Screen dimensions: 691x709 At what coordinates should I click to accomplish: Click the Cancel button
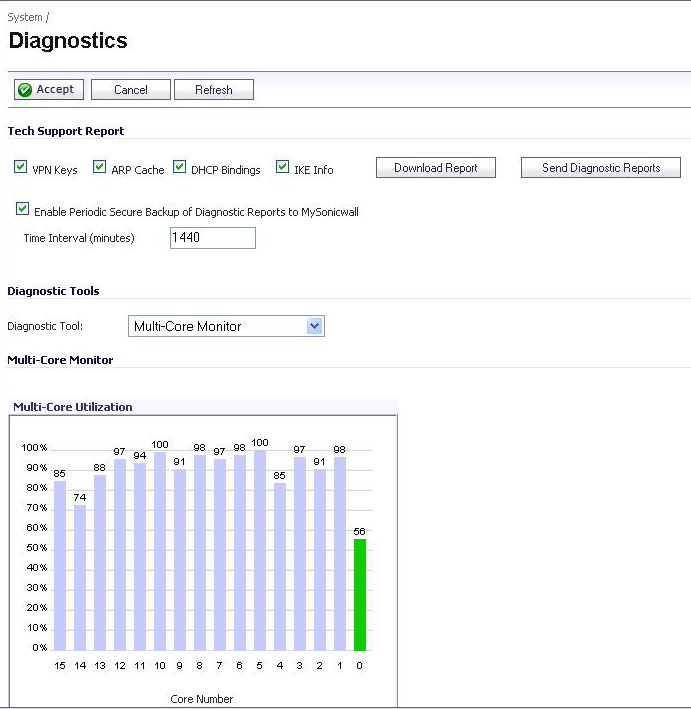131,90
